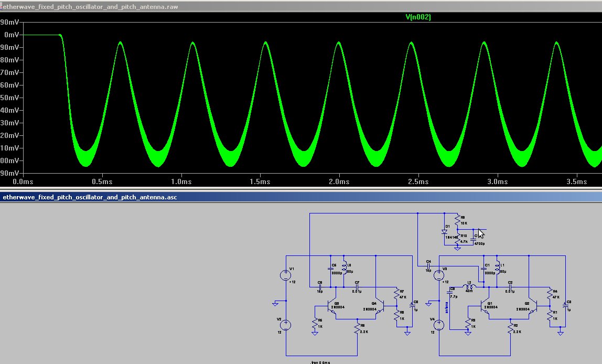Activate the .asc schematic window title bar
Screen dimensions: 602x364
210,197
